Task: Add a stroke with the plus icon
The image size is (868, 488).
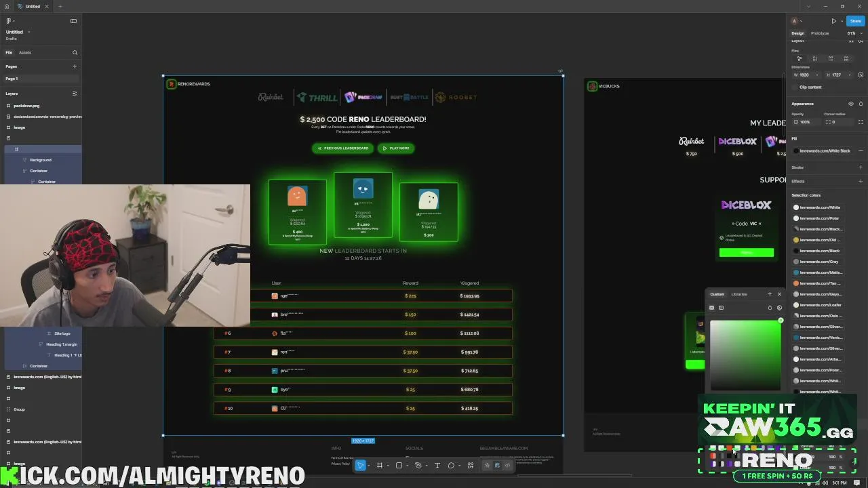Action: click(861, 167)
